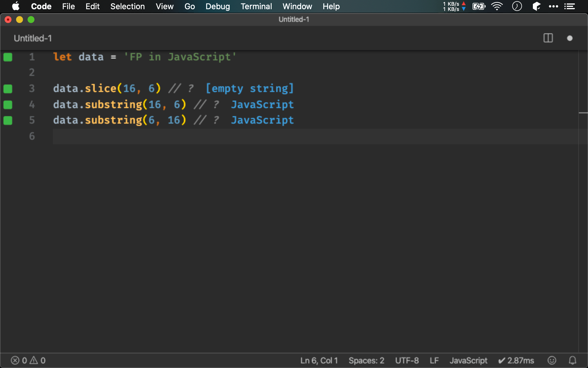Select the Untitled-1 editor tab
Screen dimensions: 588x368
coord(33,38)
